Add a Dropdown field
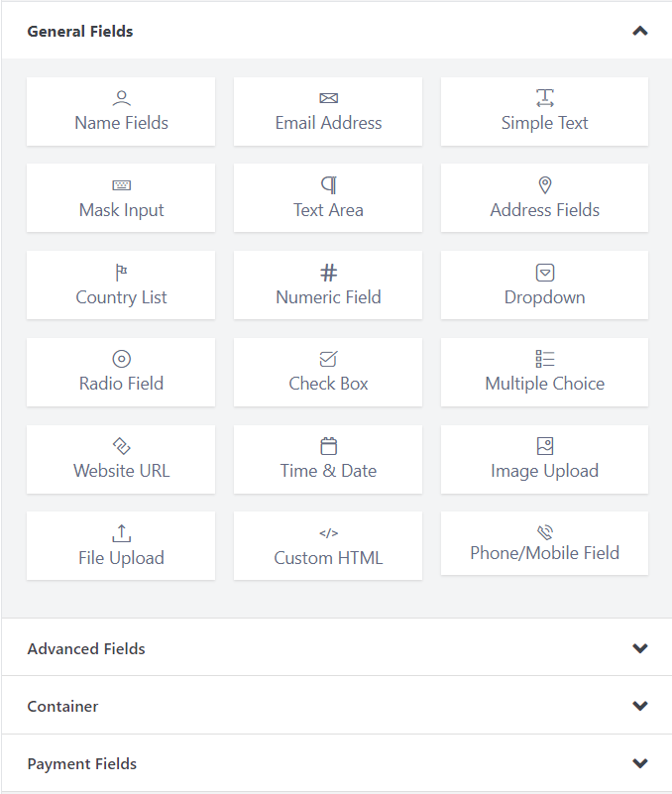 [544, 285]
